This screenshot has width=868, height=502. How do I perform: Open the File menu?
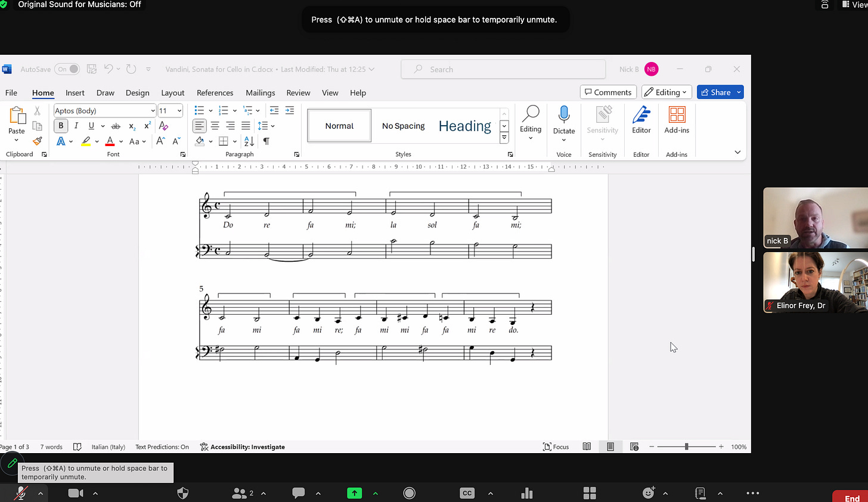point(11,93)
